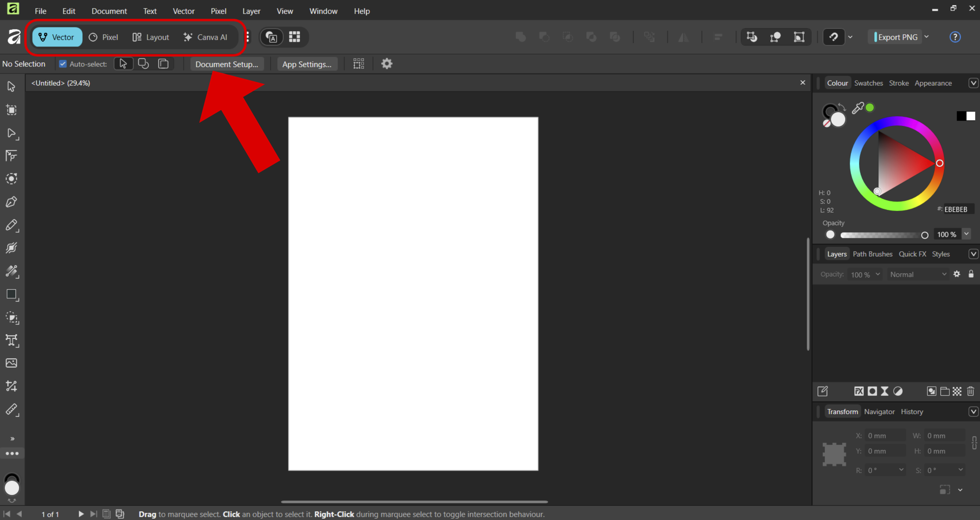Select the Pencil tool
Image resolution: width=980 pixels, height=520 pixels.
point(11,225)
